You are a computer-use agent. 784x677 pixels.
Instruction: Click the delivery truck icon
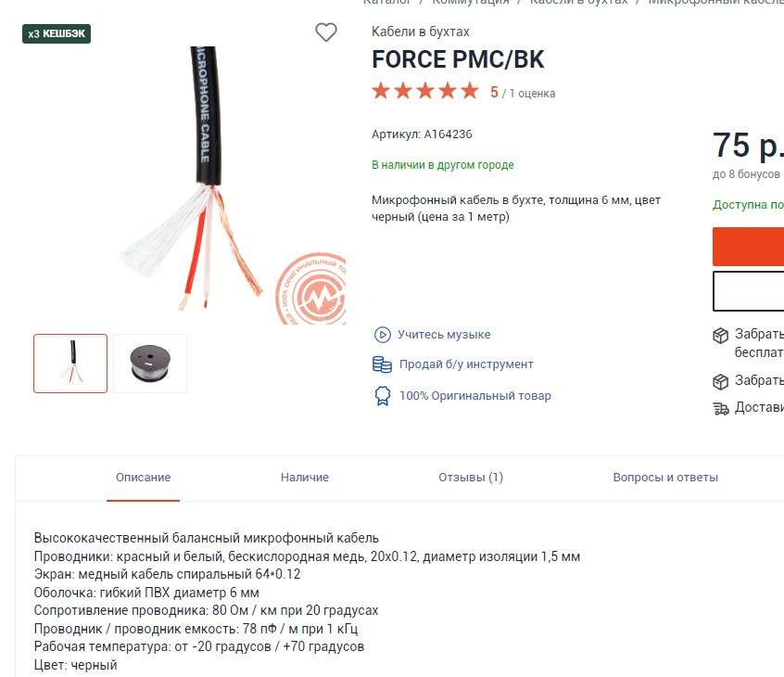720,408
